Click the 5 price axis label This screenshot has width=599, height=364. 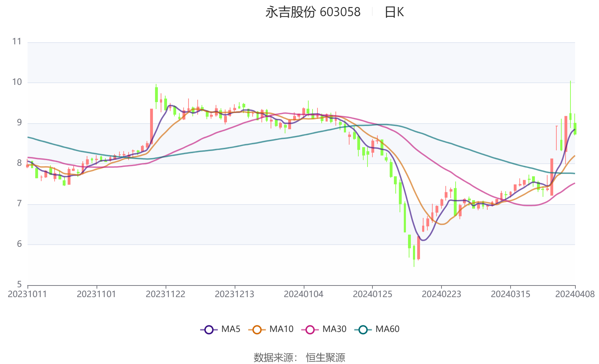[x=19, y=284]
